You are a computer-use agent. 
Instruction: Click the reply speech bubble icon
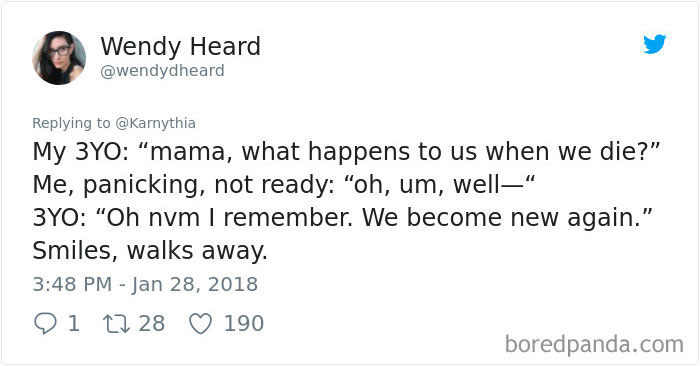(46, 323)
